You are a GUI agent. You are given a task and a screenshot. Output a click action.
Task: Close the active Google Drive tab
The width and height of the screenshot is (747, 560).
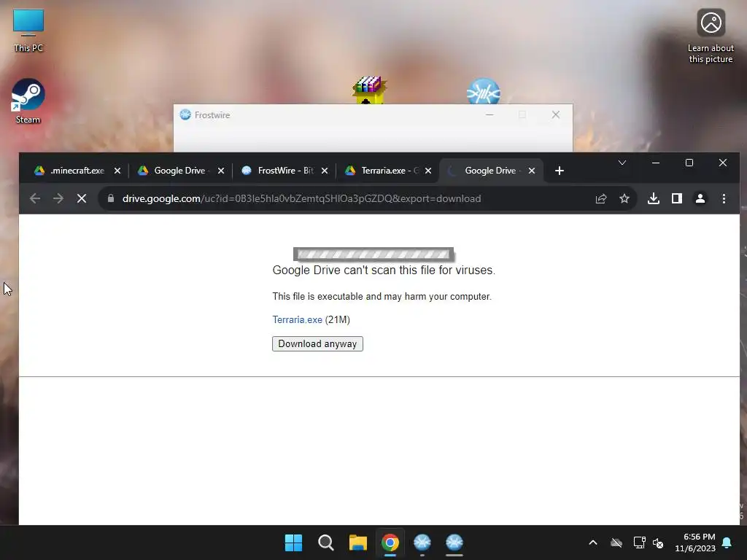532,171
